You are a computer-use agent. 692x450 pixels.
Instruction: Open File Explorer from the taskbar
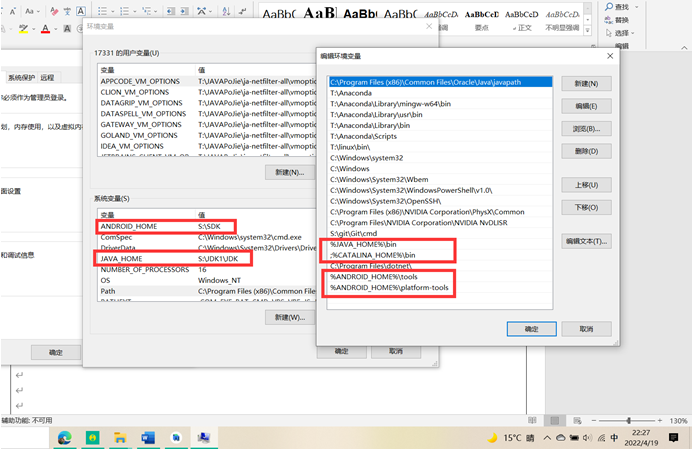(x=120, y=438)
